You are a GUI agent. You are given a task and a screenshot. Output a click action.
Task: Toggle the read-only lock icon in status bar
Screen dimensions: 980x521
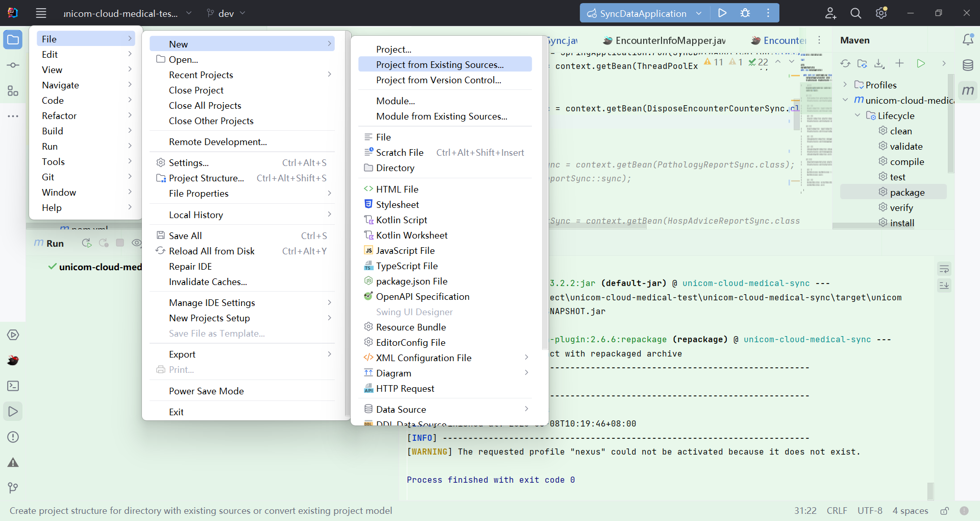point(945,511)
